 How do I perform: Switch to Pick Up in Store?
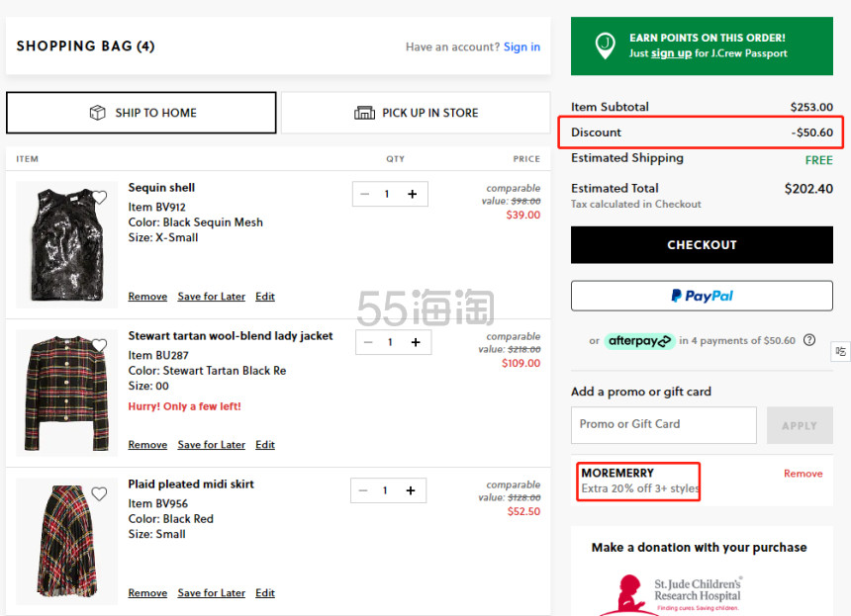tap(416, 113)
